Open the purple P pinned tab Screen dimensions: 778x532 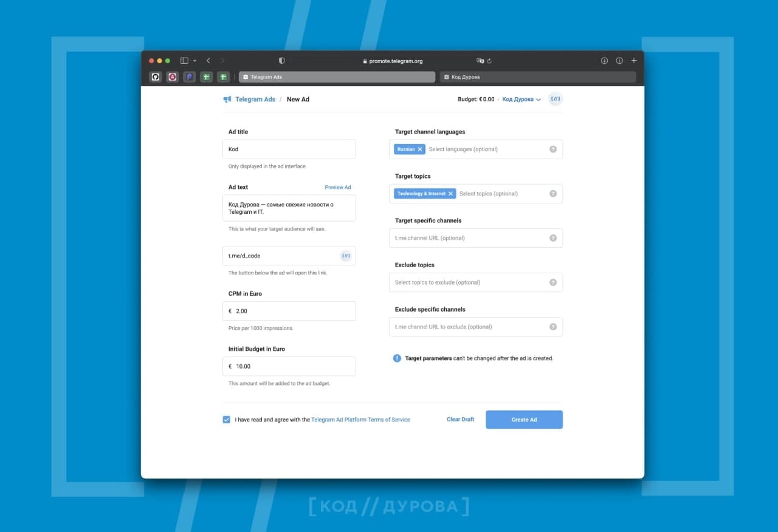click(x=190, y=77)
